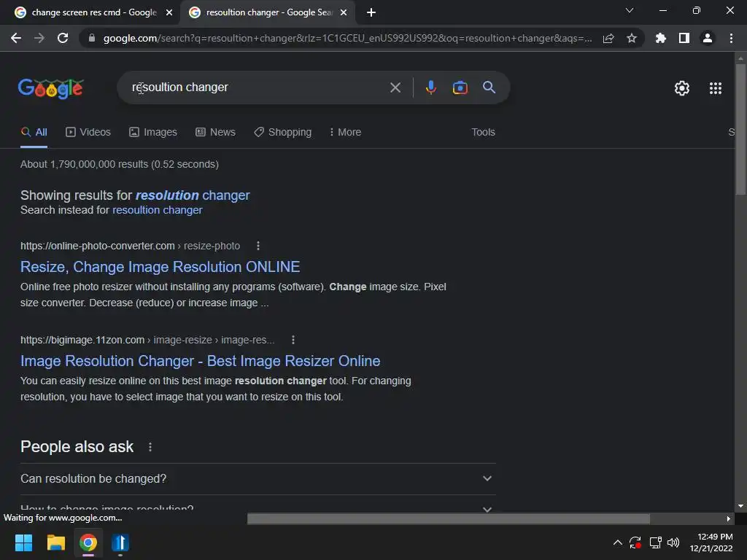
Task: Bookmark this page with the star
Action: tap(632, 38)
